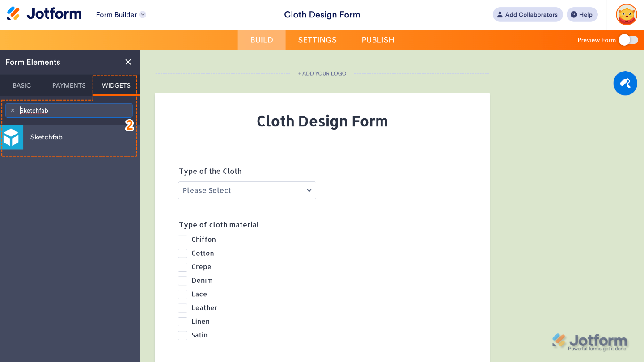Open the user avatar menu
Viewport: 644px width, 362px height.
click(x=626, y=14)
